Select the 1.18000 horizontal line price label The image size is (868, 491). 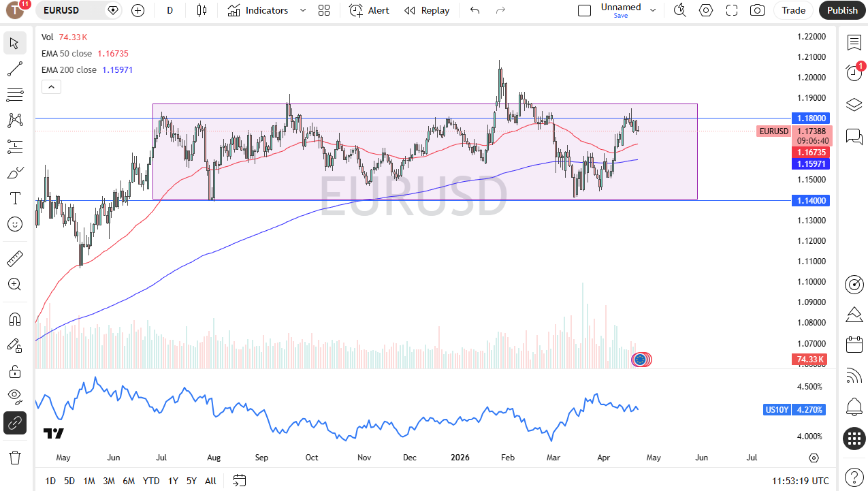[810, 118]
